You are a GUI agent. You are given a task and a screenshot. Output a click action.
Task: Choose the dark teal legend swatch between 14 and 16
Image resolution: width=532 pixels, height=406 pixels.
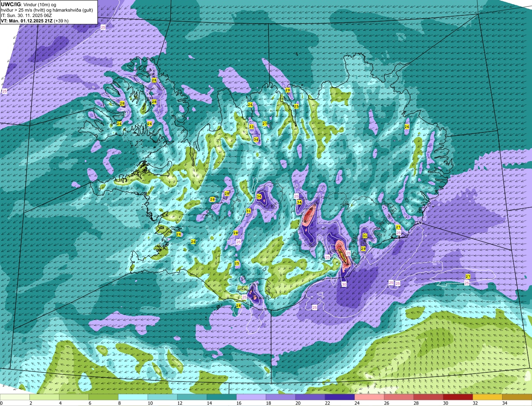click(222, 397)
